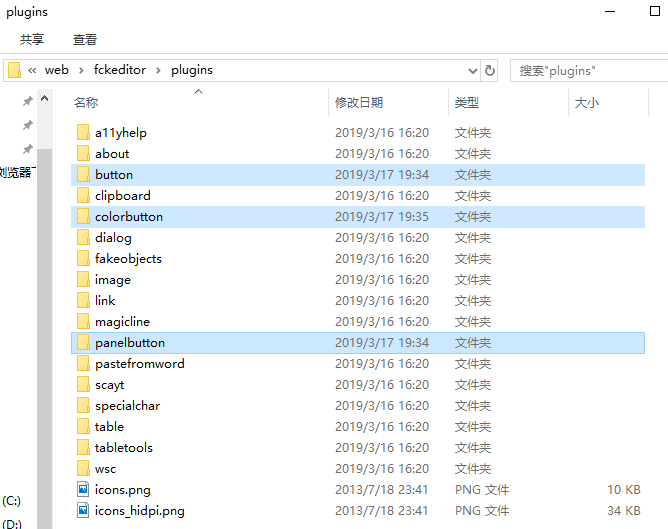668x529 pixels.
Task: Select the icons_hidpi.png file name
Action: [139, 511]
